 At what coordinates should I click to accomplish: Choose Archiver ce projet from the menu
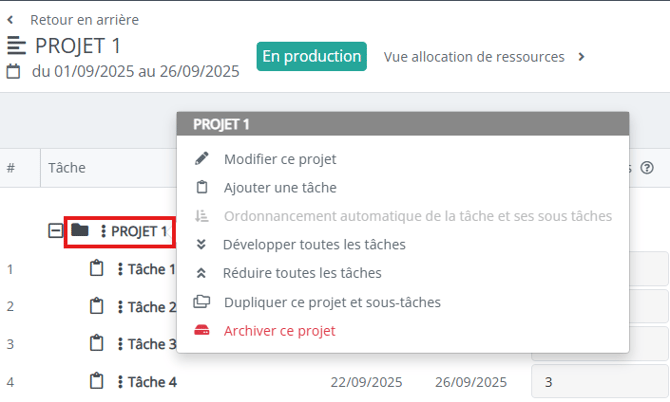tap(280, 331)
